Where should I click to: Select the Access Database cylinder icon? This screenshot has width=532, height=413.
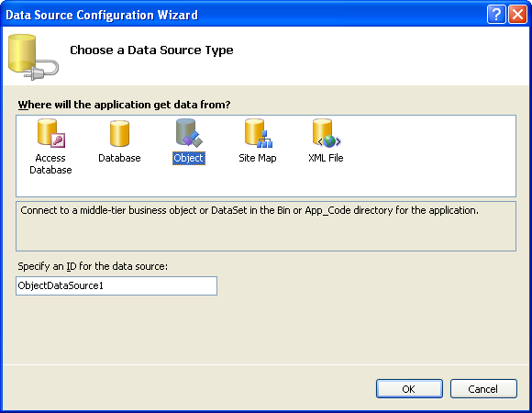pyautogui.click(x=50, y=133)
